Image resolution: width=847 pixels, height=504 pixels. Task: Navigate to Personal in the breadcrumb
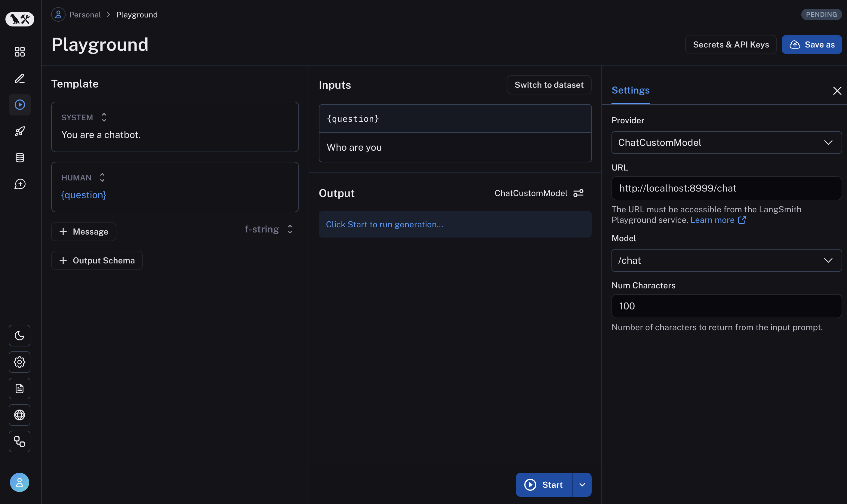[85, 14]
